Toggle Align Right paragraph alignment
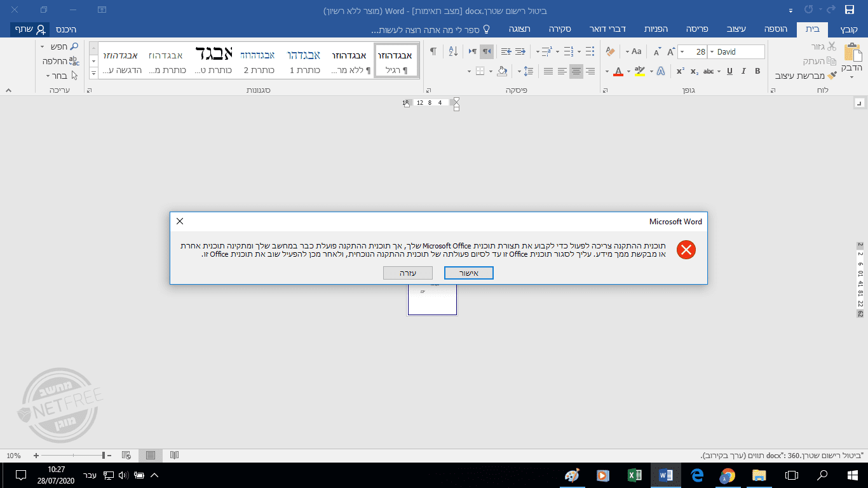This screenshot has height=488, width=868. [590, 71]
